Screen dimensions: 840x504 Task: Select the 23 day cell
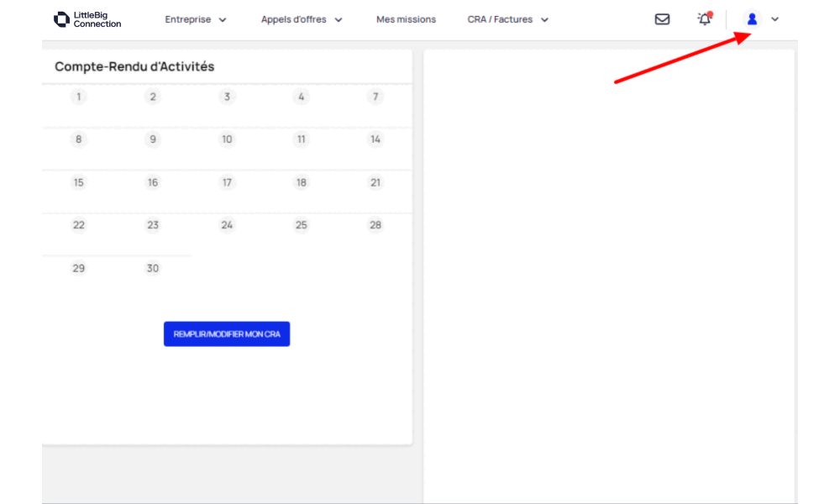(x=153, y=225)
